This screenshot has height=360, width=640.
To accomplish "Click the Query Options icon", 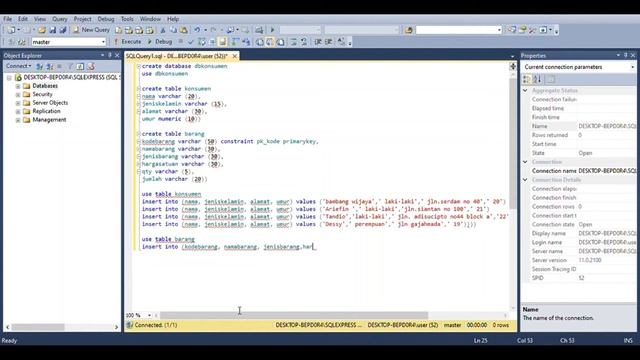I will click(x=212, y=42).
